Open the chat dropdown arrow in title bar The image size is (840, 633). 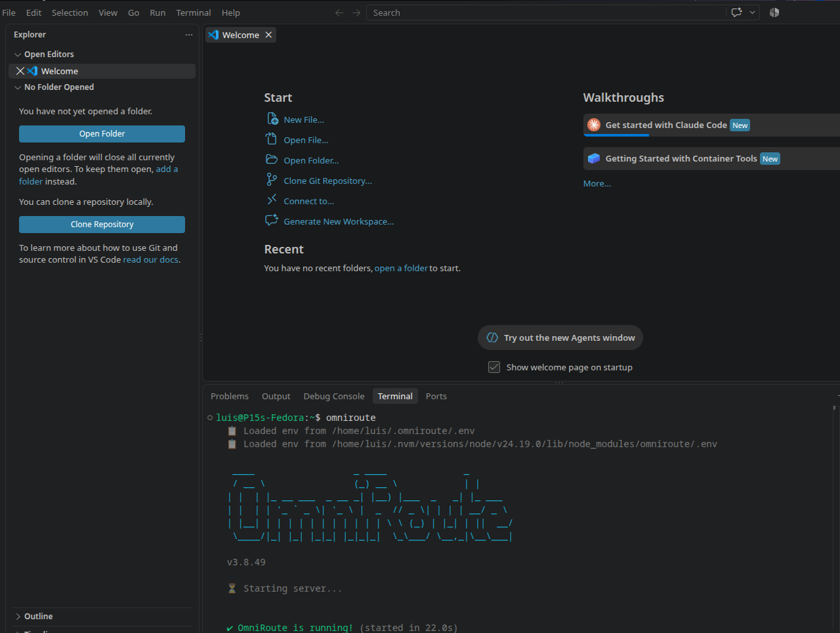[x=752, y=12]
